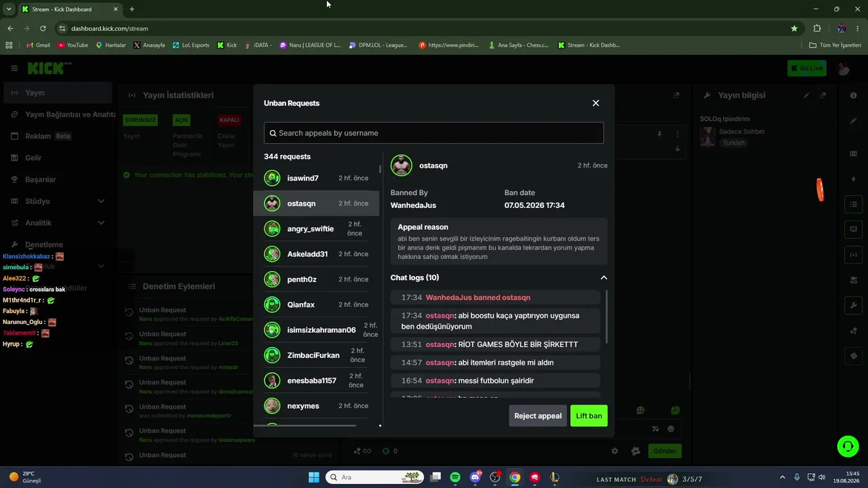The height and width of the screenshot is (488, 868).
Task: Collapse the Chat logs (10) section
Action: click(604, 277)
